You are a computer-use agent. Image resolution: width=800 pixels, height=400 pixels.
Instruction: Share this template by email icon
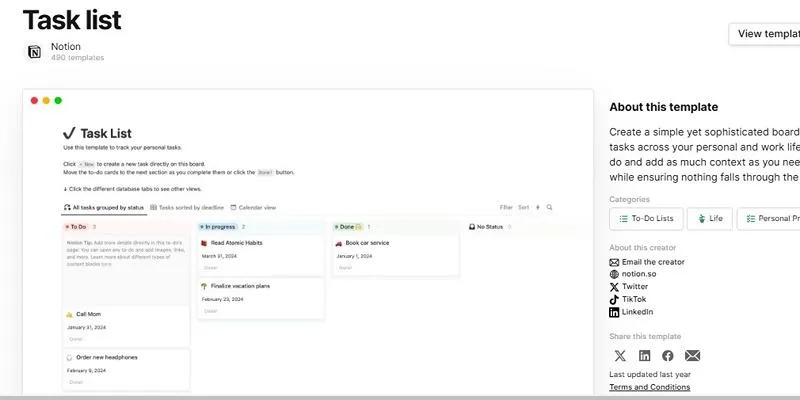click(692, 356)
